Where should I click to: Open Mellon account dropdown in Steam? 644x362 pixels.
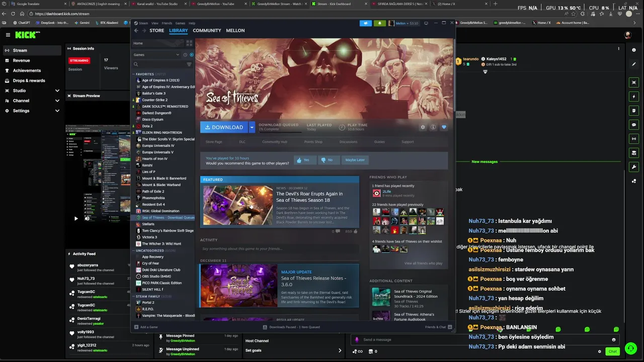407,23
